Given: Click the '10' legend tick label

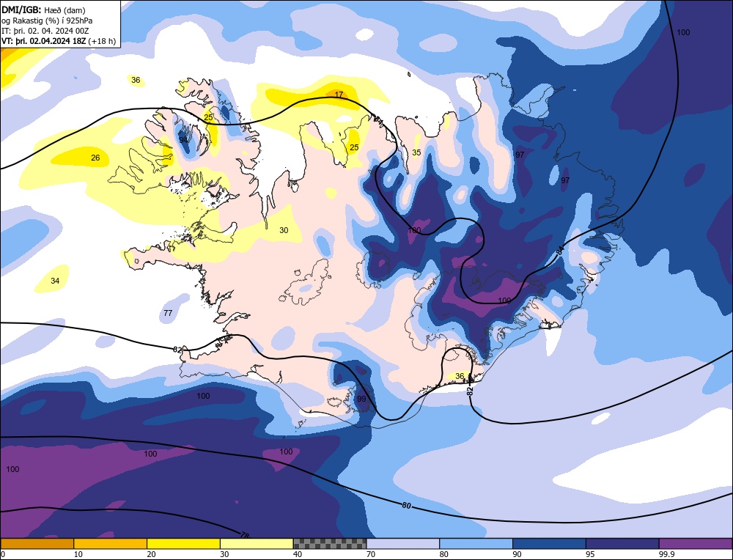Looking at the screenshot, I should [78, 554].
